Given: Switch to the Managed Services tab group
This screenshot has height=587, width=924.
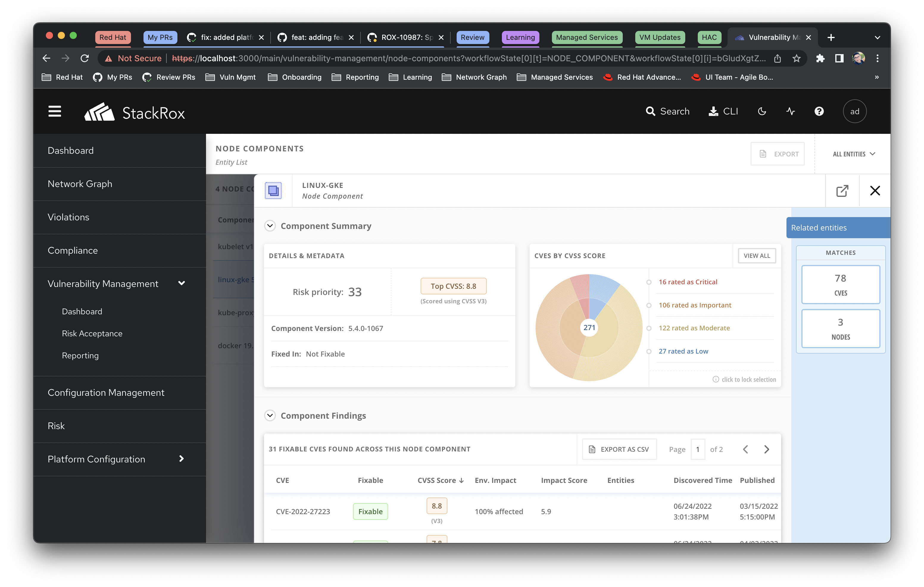Looking at the screenshot, I should pyautogui.click(x=586, y=37).
